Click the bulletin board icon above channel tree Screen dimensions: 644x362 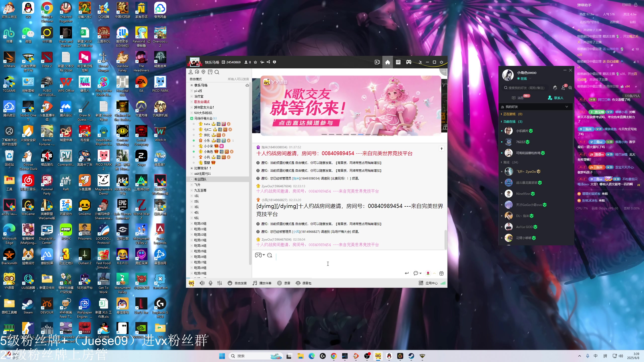[x=210, y=72]
